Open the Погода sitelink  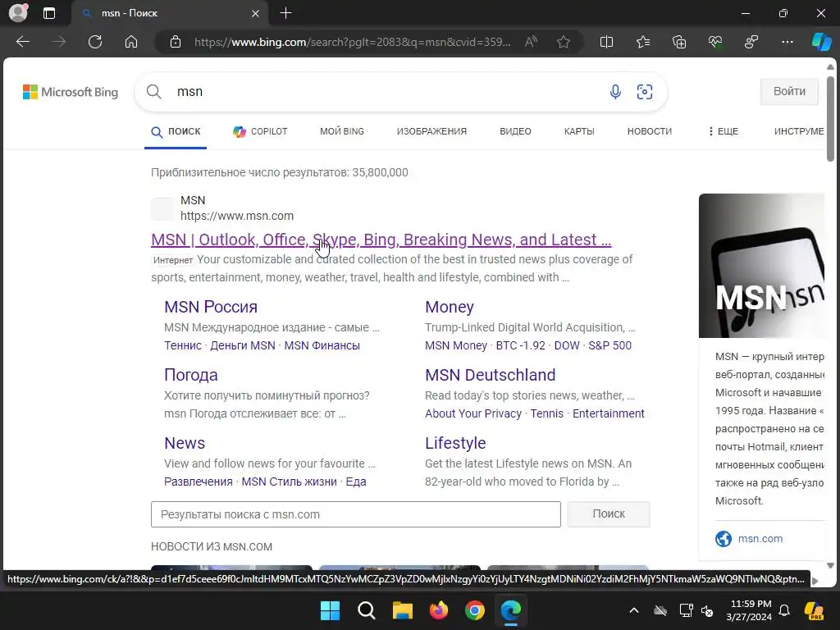[x=190, y=375]
